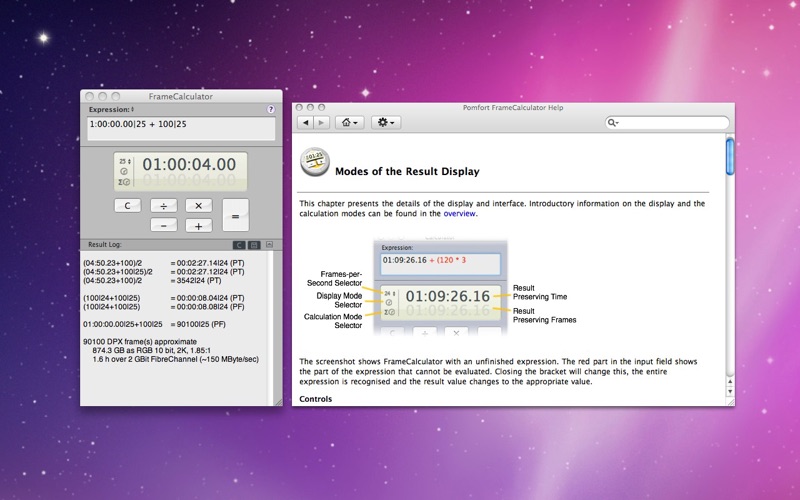
Task: Collapse the Result Log panel
Action: click(269, 244)
